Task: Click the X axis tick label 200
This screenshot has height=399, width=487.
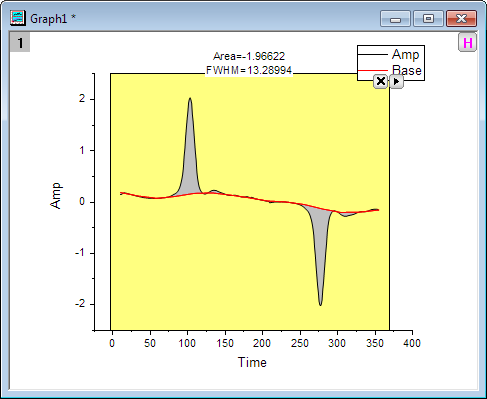Action: click(262, 343)
